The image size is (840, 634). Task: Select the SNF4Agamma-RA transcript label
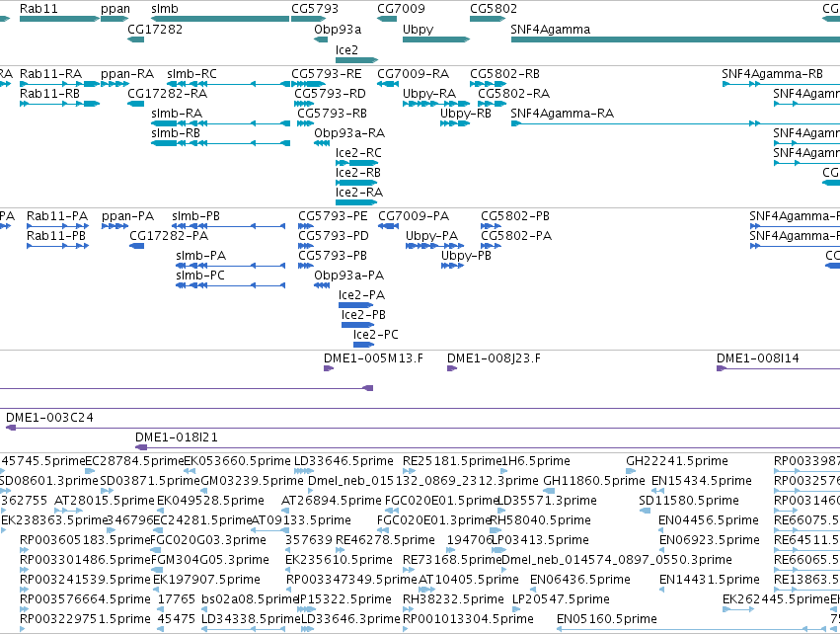tap(562, 115)
